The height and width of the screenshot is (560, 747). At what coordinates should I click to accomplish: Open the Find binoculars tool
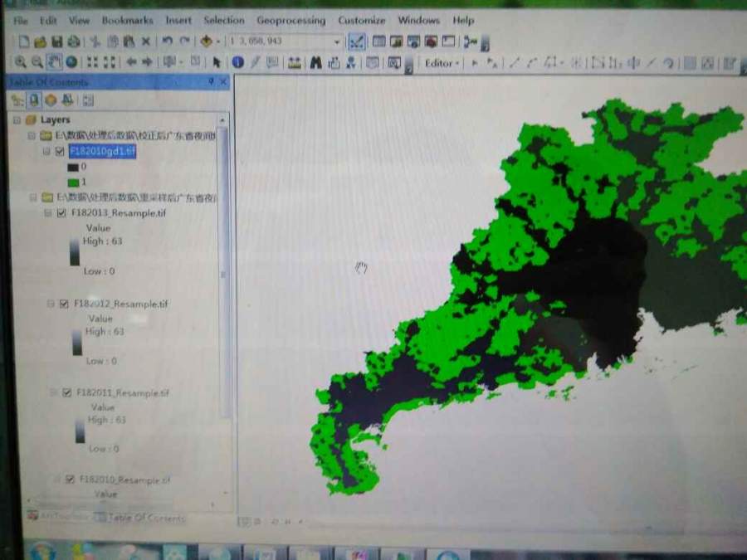tap(315, 63)
